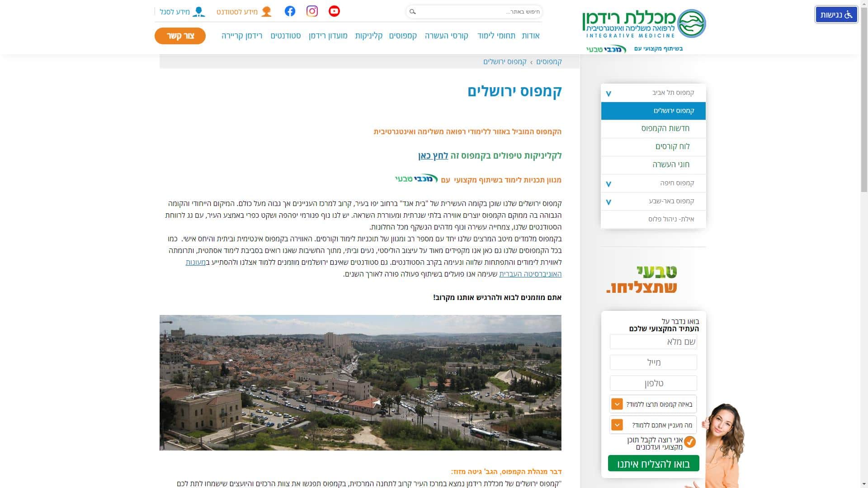This screenshot has width=868, height=488.
Task: Click the Jerusalem panorama photo
Action: [360, 382]
